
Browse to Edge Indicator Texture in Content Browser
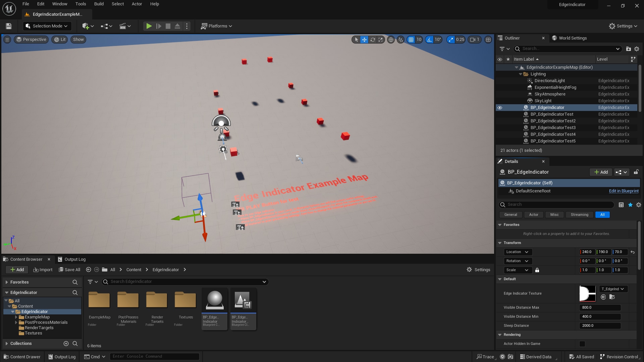[612, 297]
